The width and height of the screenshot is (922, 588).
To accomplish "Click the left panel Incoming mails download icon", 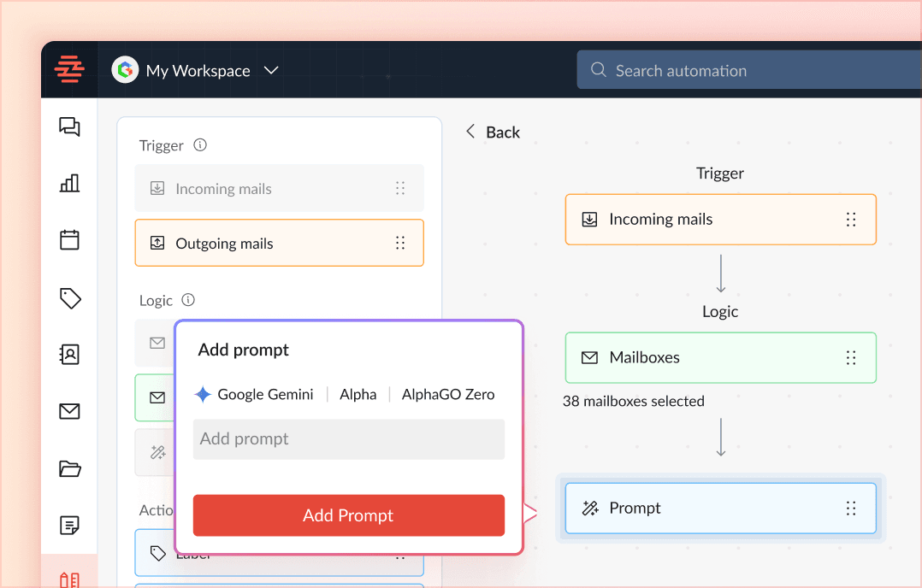I will pos(157,188).
